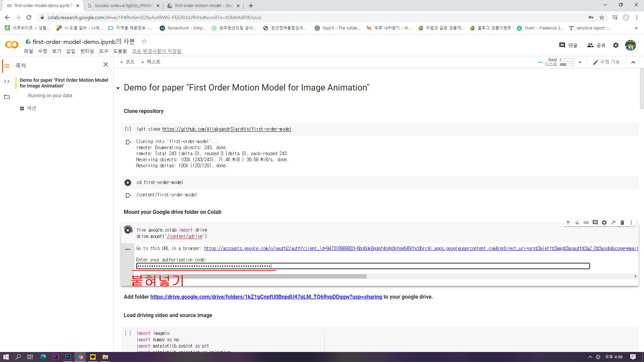Image resolution: width=644 pixels, height=362 pixels.
Task: Click the + 코드 add code button
Action: click(x=127, y=62)
